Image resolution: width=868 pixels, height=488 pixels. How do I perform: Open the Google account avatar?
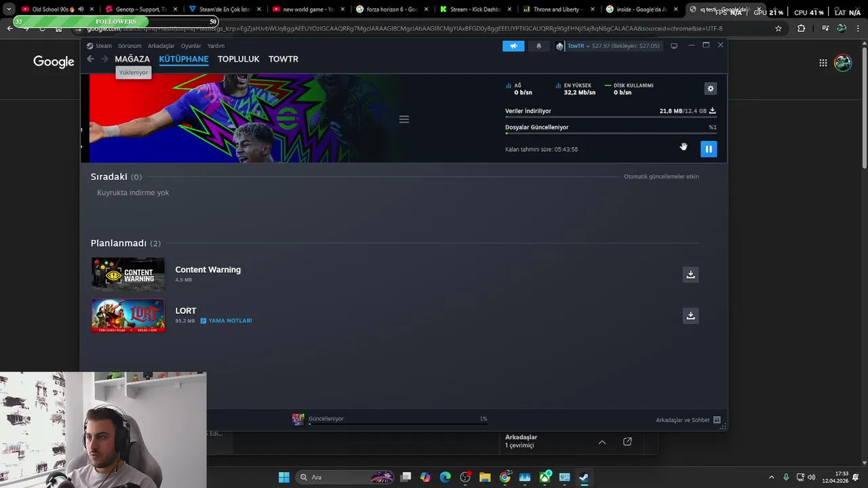pyautogui.click(x=843, y=63)
